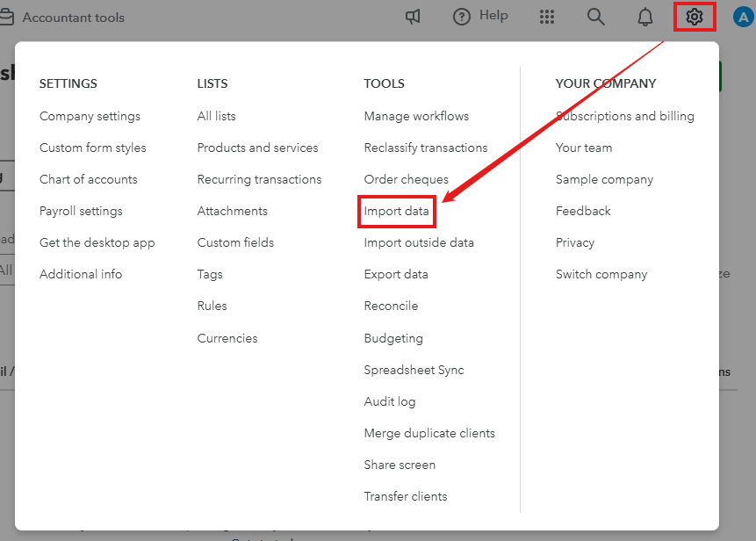Screen dimensions: 756x541
Task: Click Switch company
Action: pyautogui.click(x=601, y=274)
